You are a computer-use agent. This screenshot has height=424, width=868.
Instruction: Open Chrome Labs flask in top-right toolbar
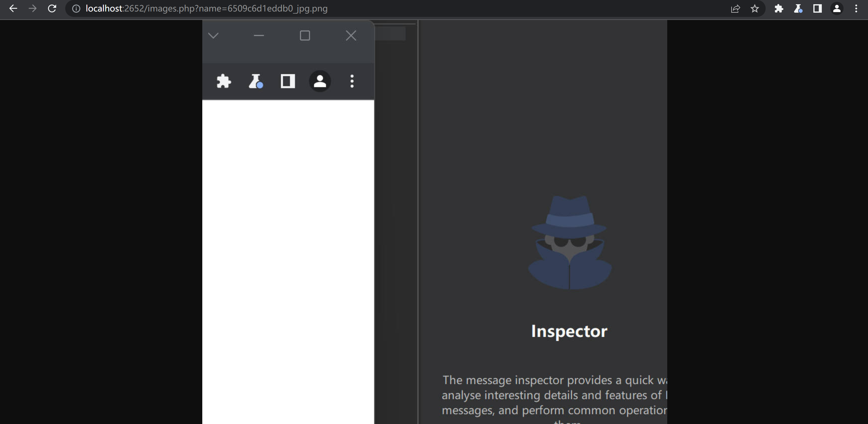point(798,8)
